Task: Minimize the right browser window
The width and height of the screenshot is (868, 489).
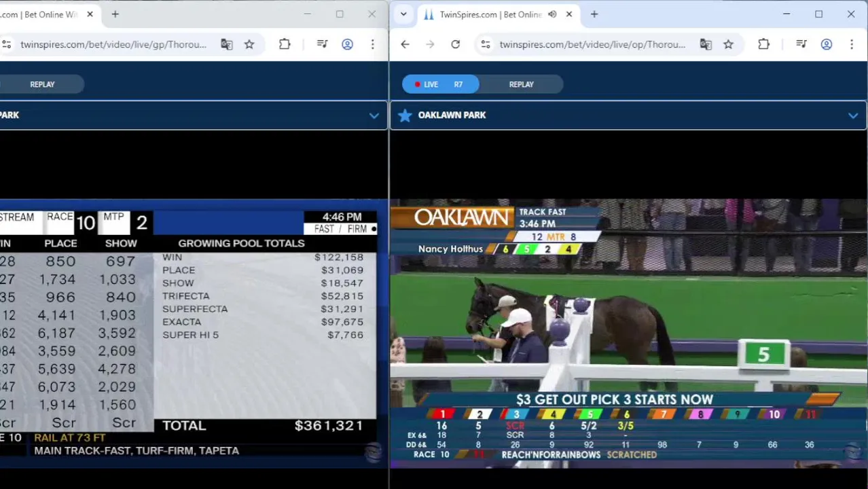Action: click(x=786, y=14)
